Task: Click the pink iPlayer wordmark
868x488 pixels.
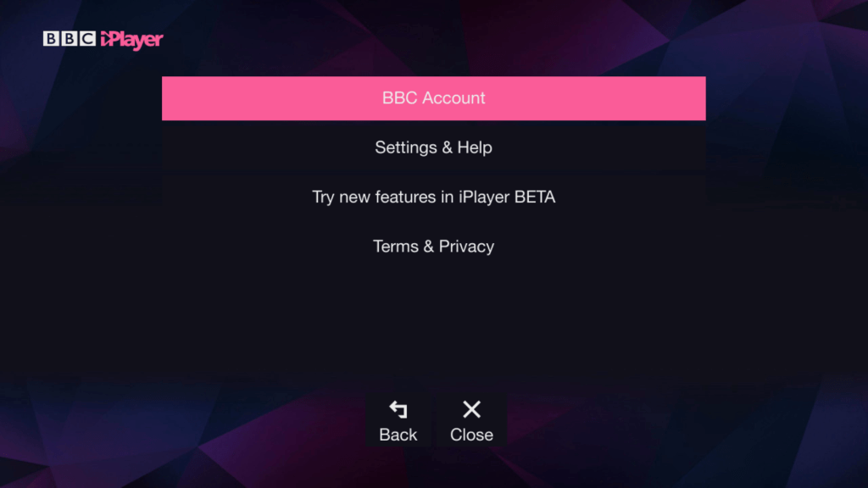Action: (131, 40)
